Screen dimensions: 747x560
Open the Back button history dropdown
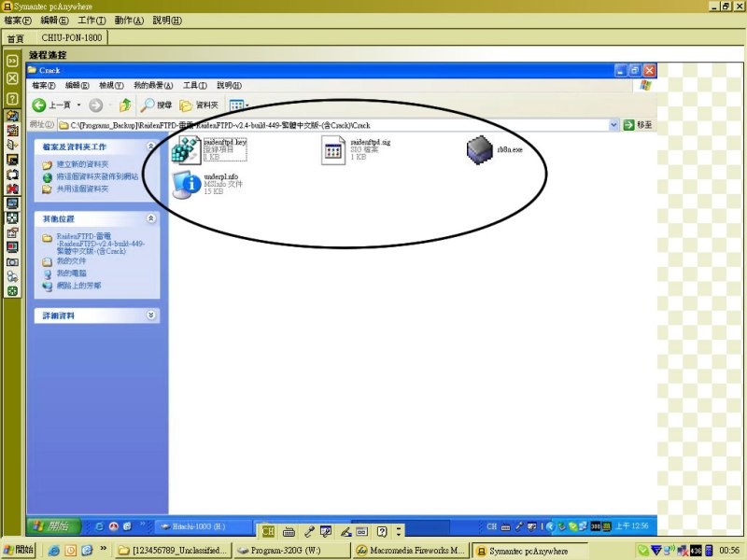78,105
